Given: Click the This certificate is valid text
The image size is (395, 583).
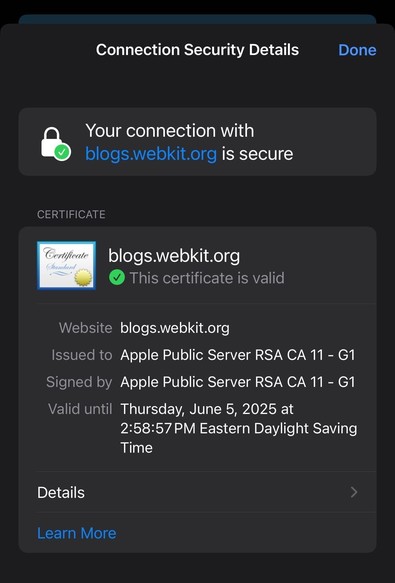Looking at the screenshot, I should (207, 278).
